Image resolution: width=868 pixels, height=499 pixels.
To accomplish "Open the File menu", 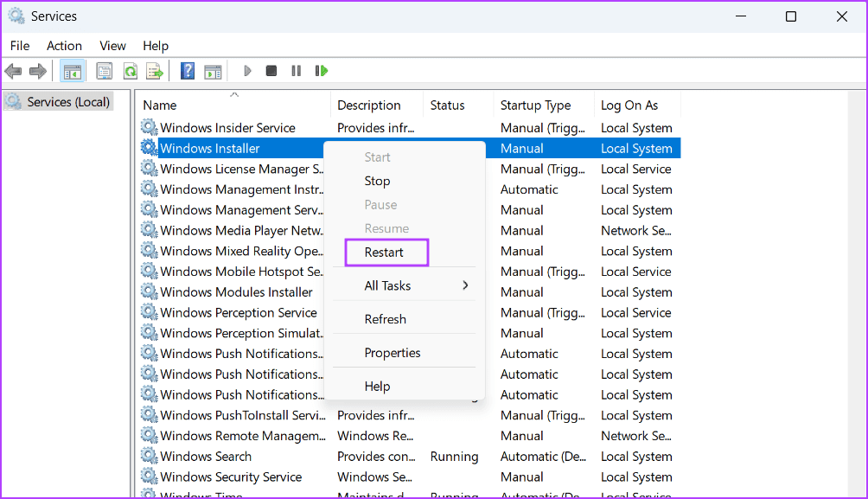I will click(x=20, y=46).
